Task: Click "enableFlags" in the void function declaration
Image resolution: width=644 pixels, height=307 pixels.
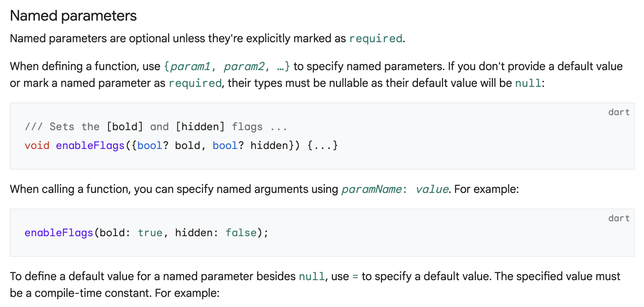Action: [90, 145]
